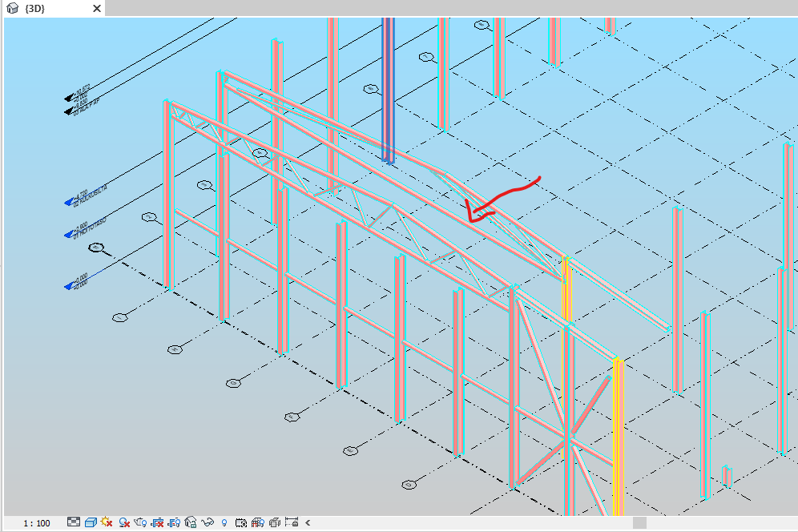This screenshot has height=532, width=798.
Task: Activate Temporary Hide/Isolate glasses icon
Action: [x=206, y=522]
